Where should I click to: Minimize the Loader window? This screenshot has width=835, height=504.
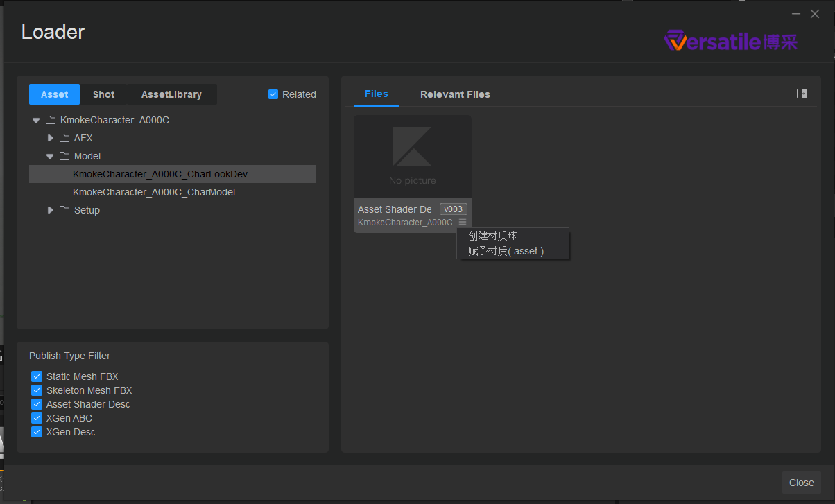click(x=796, y=14)
